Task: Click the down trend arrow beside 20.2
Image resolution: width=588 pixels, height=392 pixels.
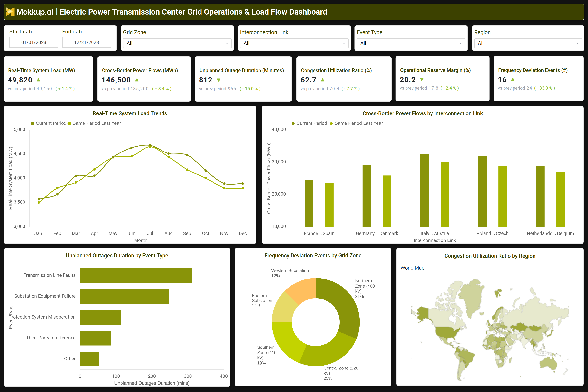Action: click(x=422, y=80)
